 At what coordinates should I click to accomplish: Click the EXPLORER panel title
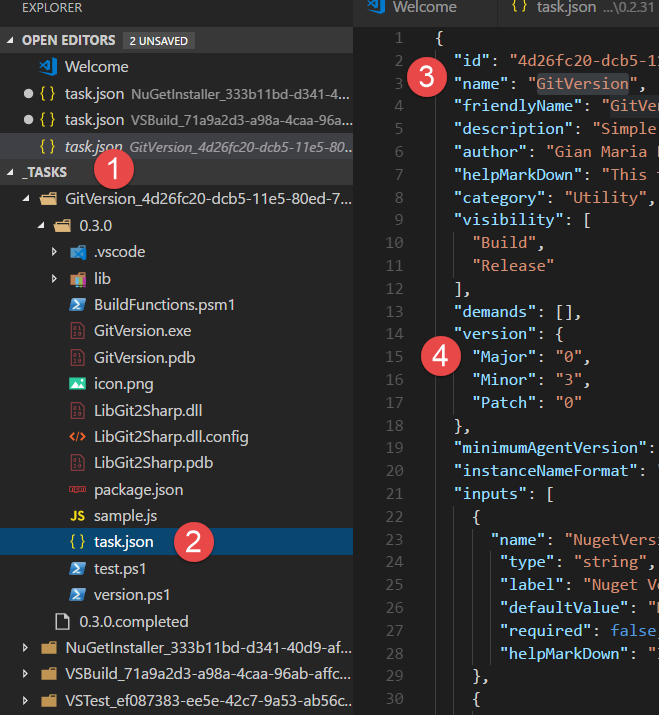coord(52,8)
